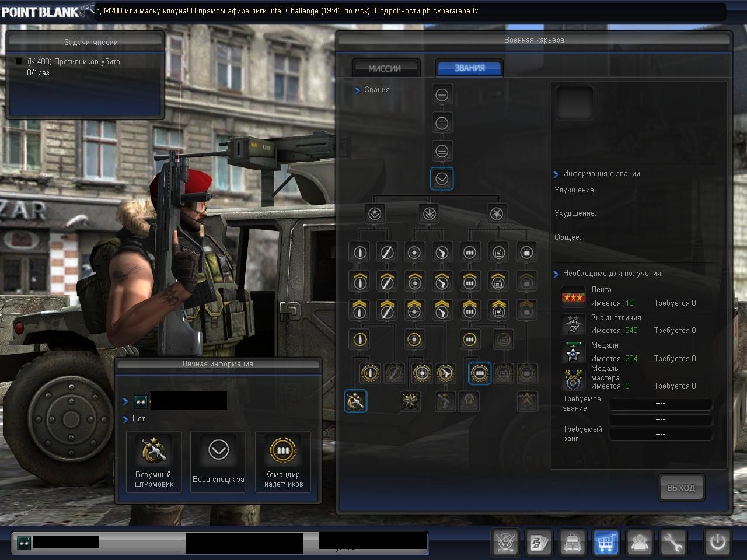Select the Безумный штурмовик title slot
This screenshot has width=747, height=560.
click(154, 462)
